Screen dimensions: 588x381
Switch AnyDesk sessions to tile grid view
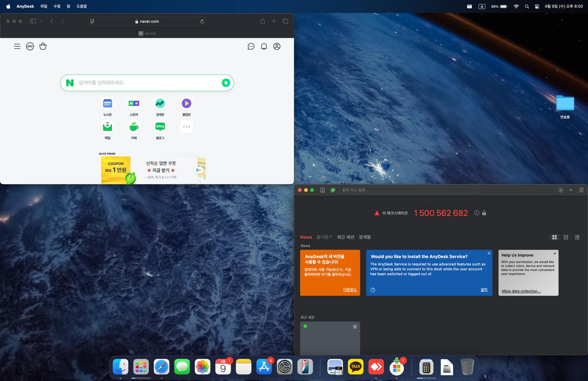coord(554,237)
